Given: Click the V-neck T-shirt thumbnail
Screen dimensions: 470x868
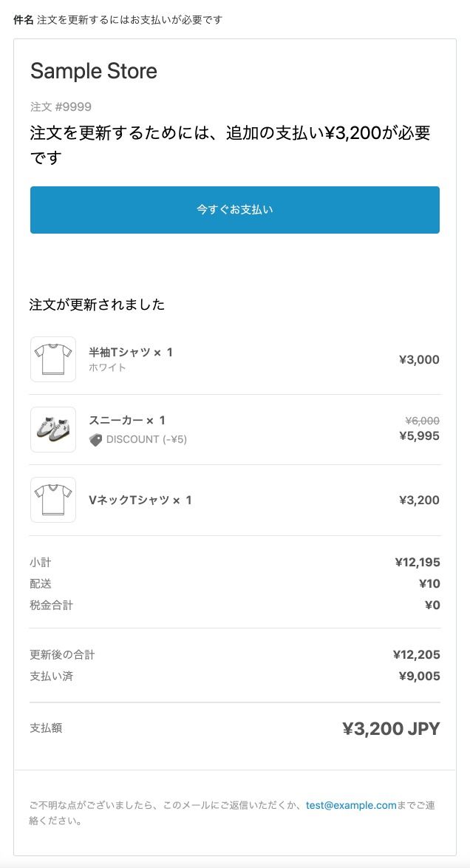Looking at the screenshot, I should coord(53,500).
